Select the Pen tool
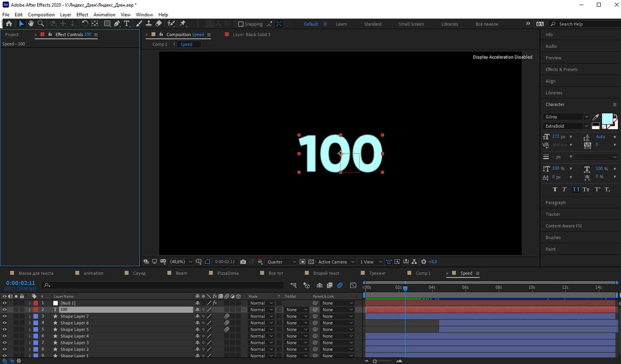 [117, 24]
